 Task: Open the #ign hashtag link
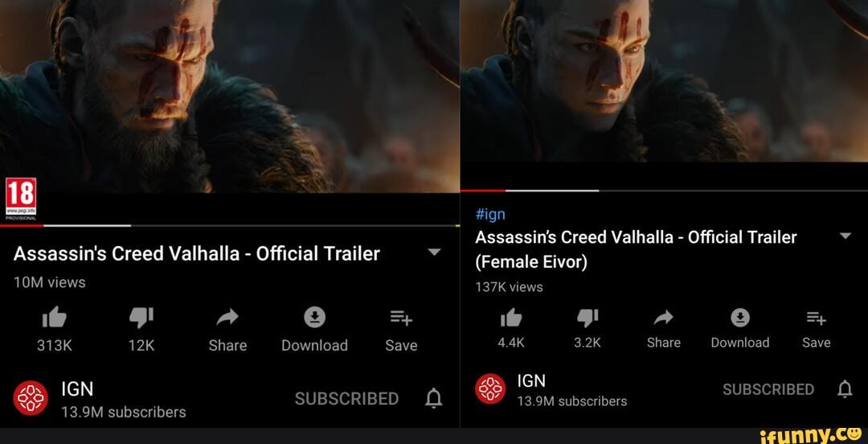tap(490, 215)
